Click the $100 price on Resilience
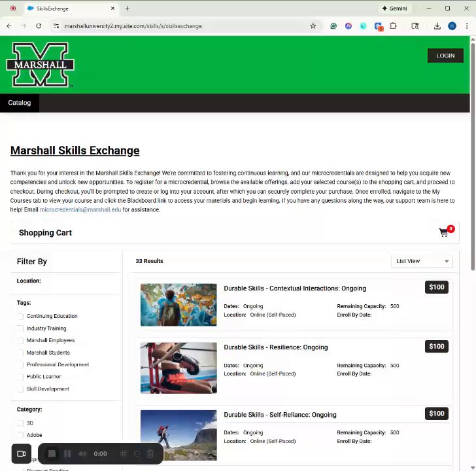476x471 pixels. (437, 347)
